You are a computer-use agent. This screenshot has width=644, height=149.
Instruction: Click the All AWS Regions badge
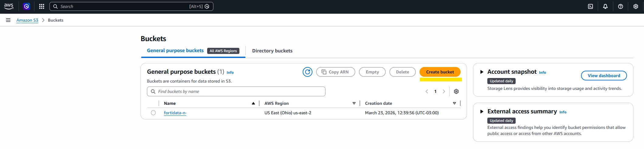coord(223,51)
